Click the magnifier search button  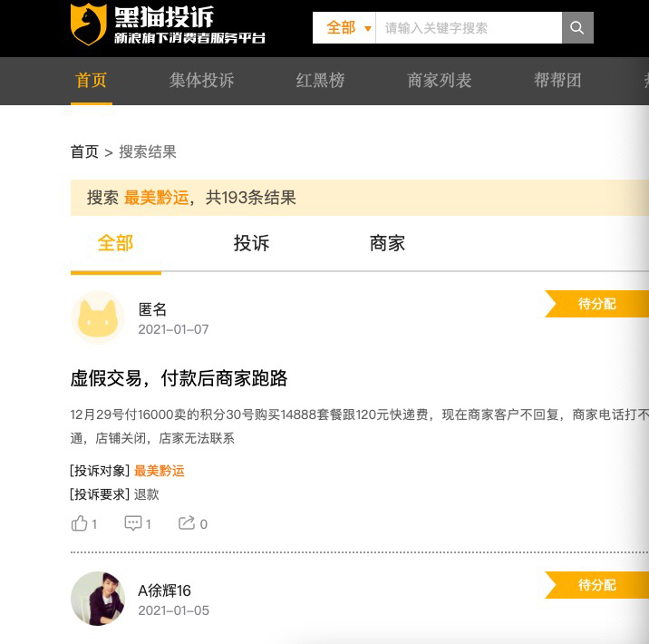pos(577,28)
